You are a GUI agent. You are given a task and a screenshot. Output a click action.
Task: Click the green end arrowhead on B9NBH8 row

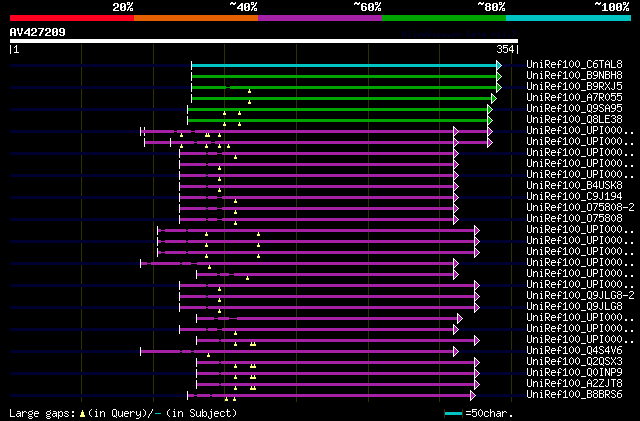499,76
